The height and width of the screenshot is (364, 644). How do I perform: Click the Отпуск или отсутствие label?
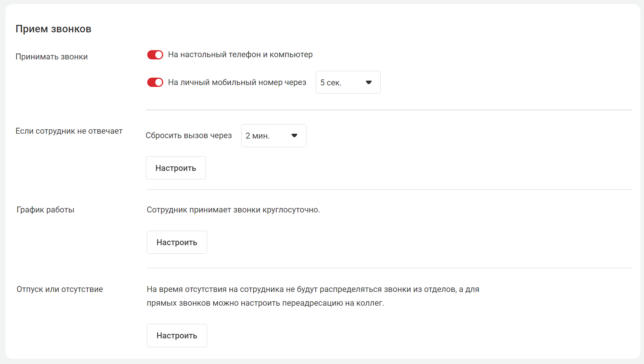coord(60,289)
